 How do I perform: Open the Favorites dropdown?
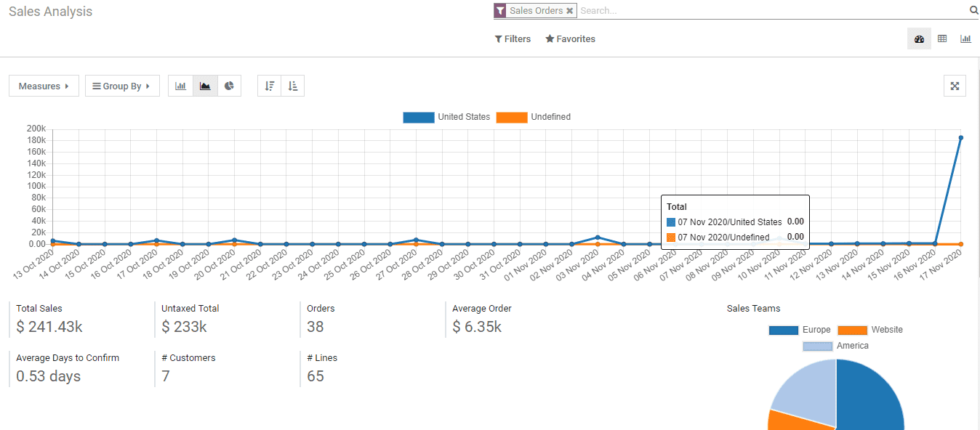click(x=570, y=39)
